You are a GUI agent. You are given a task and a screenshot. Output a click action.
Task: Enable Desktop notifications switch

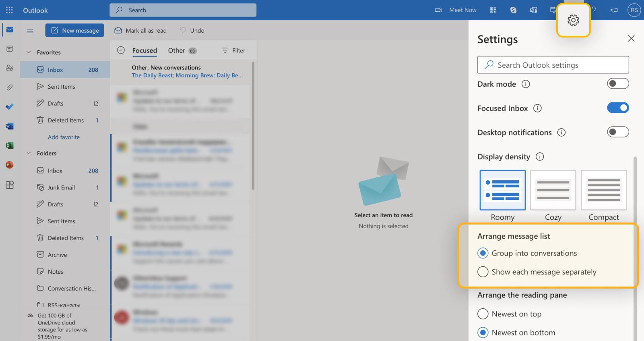618,132
